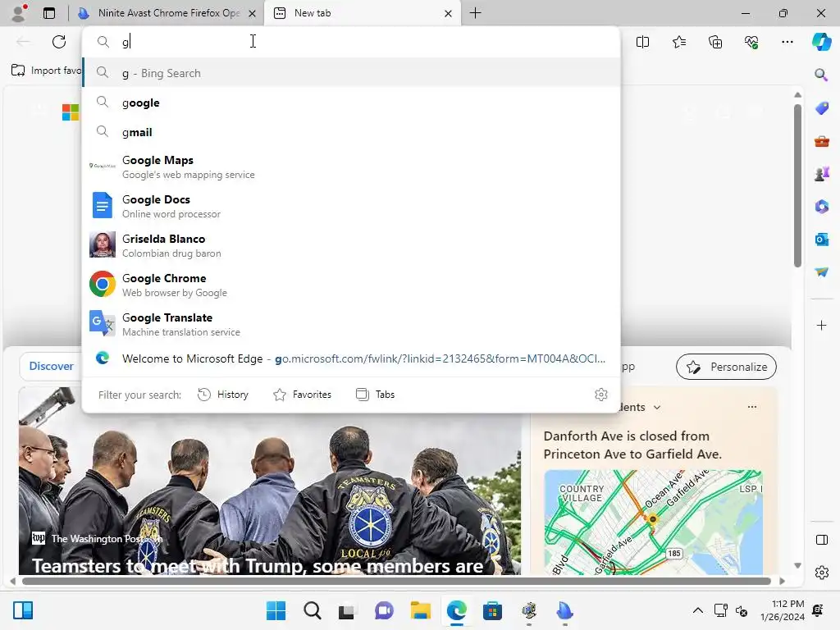Open the sidebar Tools briefcase icon
Image resolution: width=840 pixels, height=630 pixels.
point(821,141)
